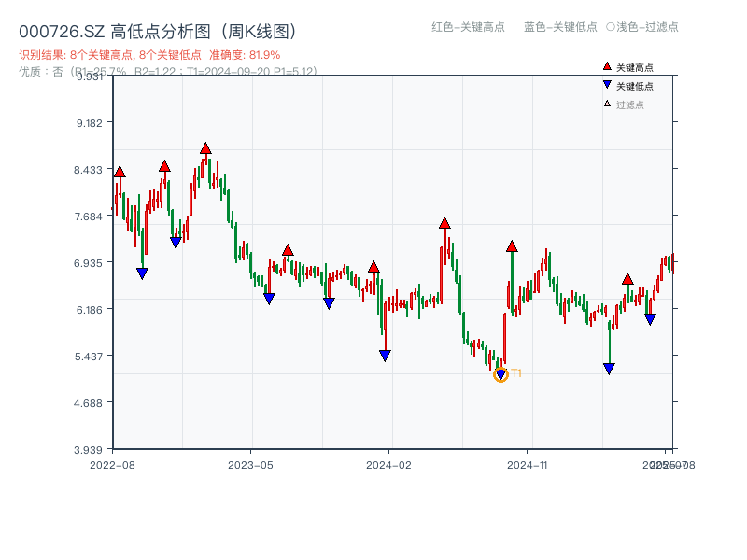Image resolution: width=747 pixels, height=560 pixels.
Task: Select the second blue key-low triangle from left
Action: click(176, 243)
